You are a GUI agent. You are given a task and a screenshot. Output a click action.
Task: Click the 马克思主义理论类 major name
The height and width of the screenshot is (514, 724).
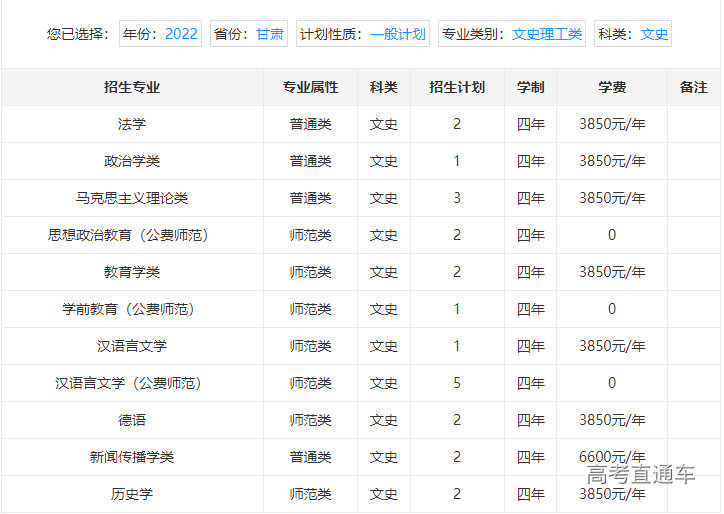click(x=132, y=198)
